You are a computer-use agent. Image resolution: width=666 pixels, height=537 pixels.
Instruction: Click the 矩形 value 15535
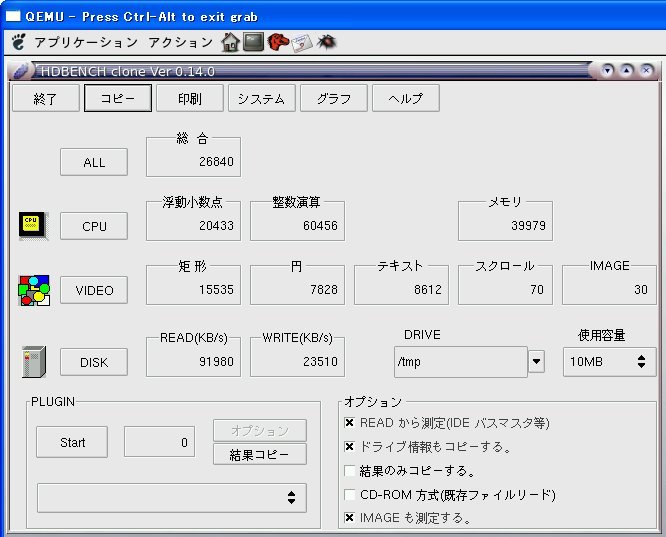(x=216, y=290)
